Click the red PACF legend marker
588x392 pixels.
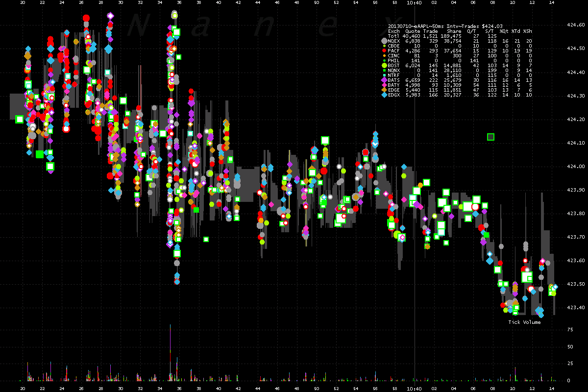pos(385,50)
